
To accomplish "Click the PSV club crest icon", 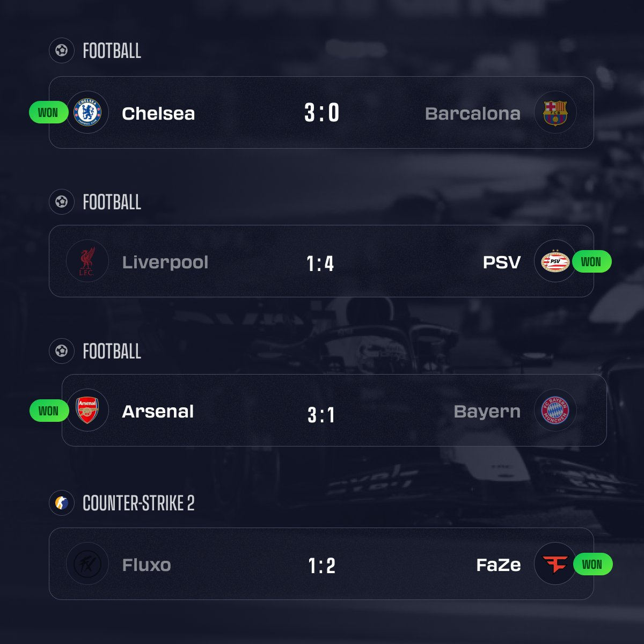I will click(555, 261).
